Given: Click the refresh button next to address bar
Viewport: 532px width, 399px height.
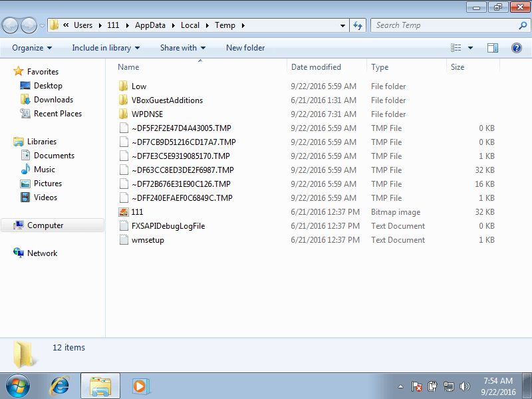Looking at the screenshot, I should 358,25.
